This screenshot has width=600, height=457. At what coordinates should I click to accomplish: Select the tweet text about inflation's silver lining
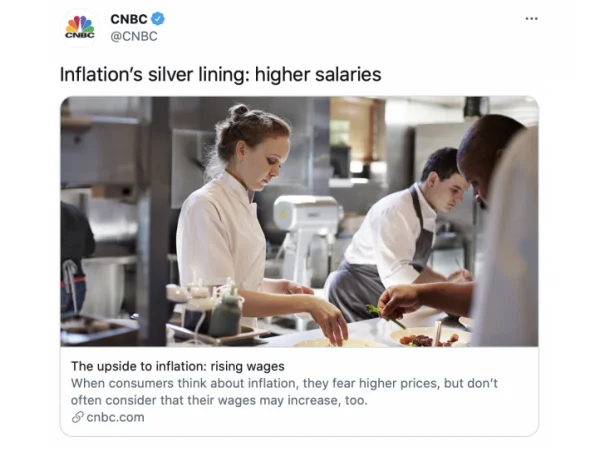220,74
